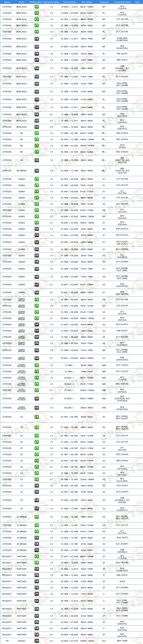Click 'NFZ (TU5JP)' engine code cell
The image size is (143, 644).
point(122,365)
